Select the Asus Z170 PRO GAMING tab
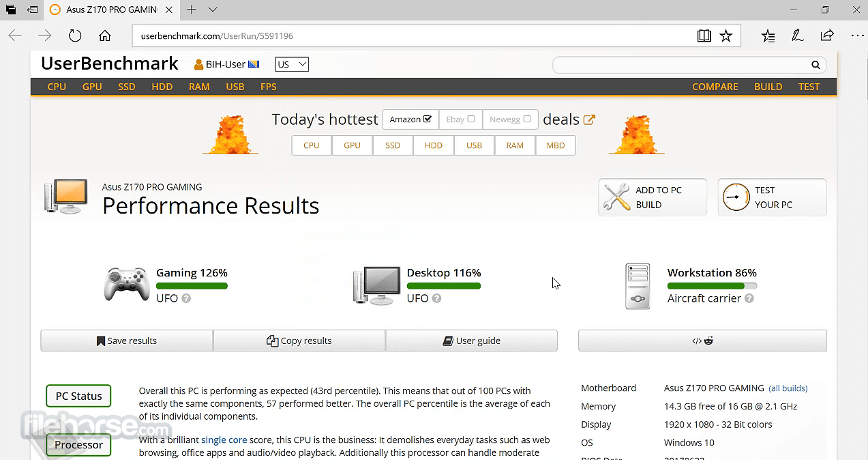This screenshot has height=460, width=868. [111, 10]
